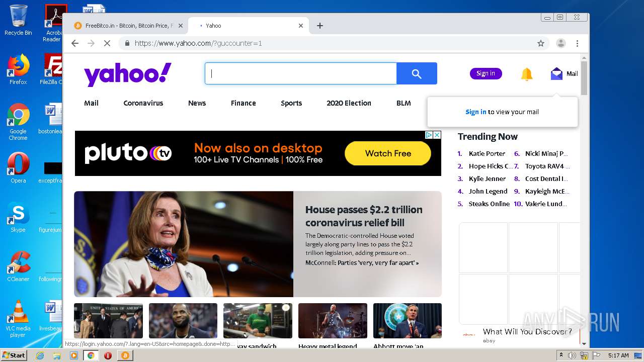
Task: Open the Chrome profile avatar icon
Action: tap(561, 43)
